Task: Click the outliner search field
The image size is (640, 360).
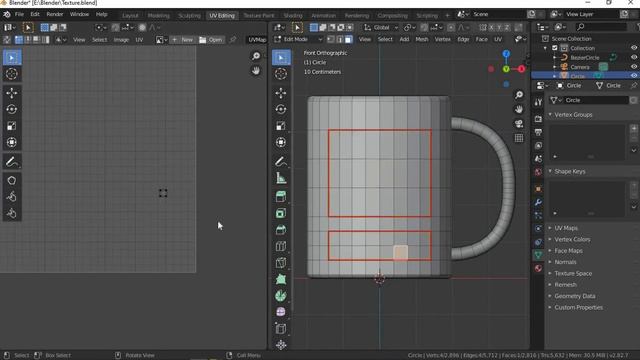Action: pos(601,27)
